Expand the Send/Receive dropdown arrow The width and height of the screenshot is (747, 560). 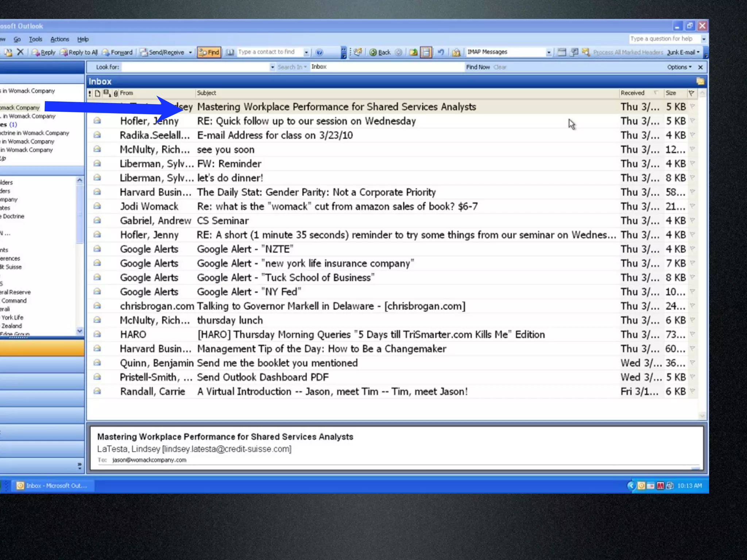click(190, 52)
